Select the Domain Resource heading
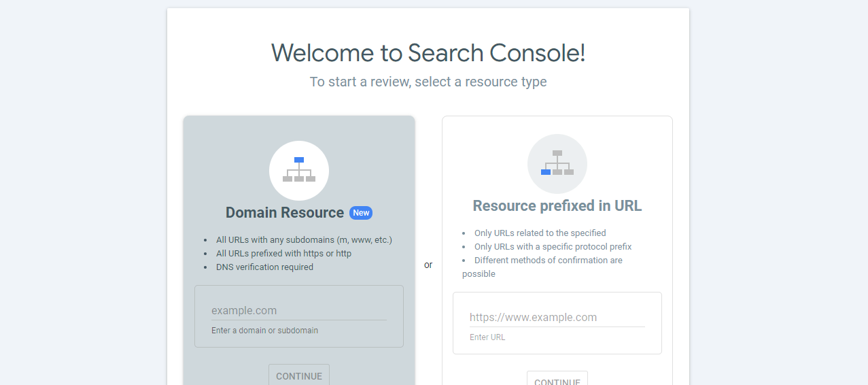The height and width of the screenshot is (385, 868). pyautogui.click(x=285, y=213)
